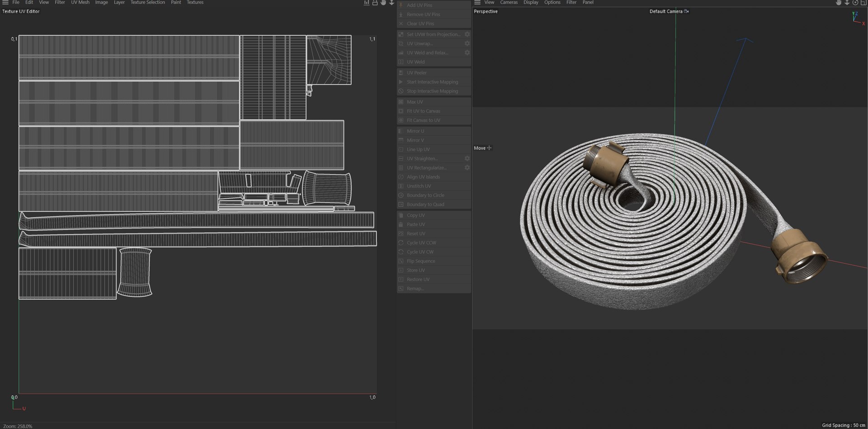Image resolution: width=868 pixels, height=429 pixels.
Task: Open the UV editor hamburger menu
Action: click(5, 2)
